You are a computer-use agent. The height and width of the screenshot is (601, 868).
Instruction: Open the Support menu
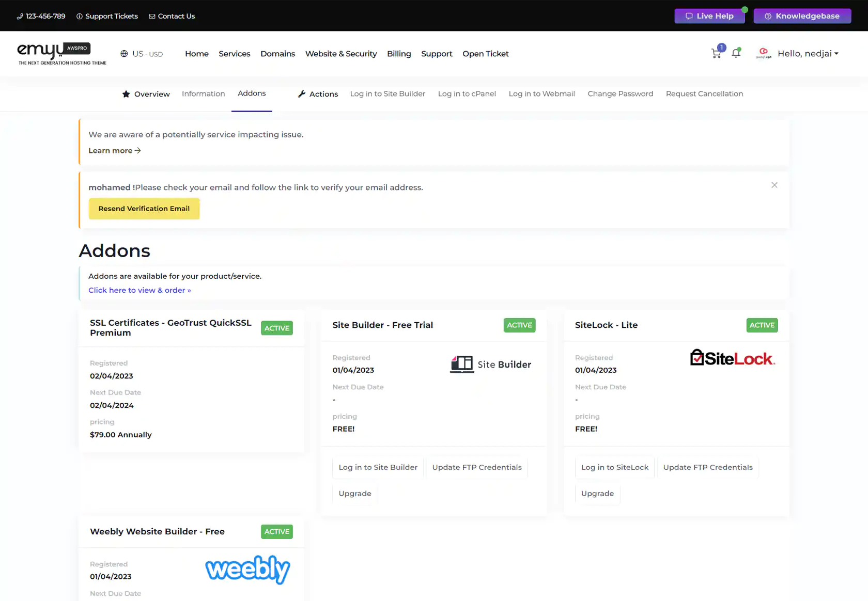tap(437, 54)
